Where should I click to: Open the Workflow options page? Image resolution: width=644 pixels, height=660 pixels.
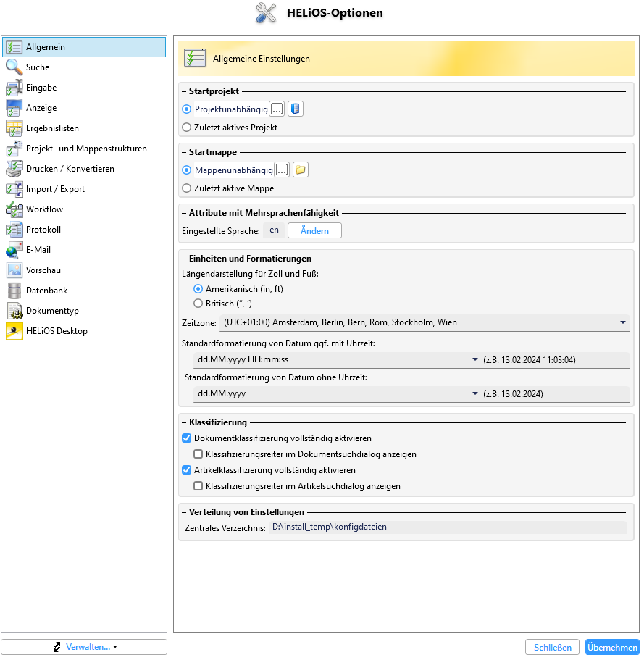pyautogui.click(x=84, y=209)
